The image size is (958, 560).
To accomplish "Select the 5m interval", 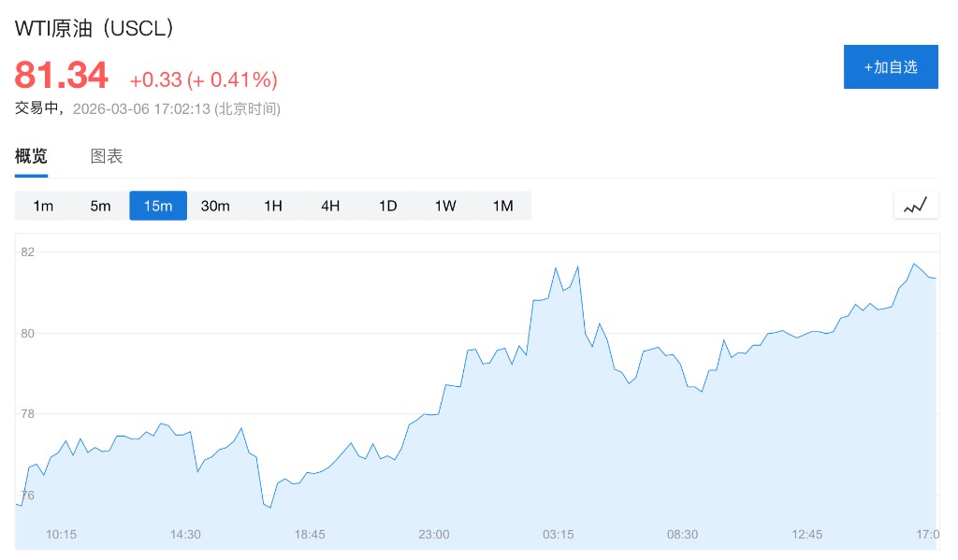I will pos(100,206).
